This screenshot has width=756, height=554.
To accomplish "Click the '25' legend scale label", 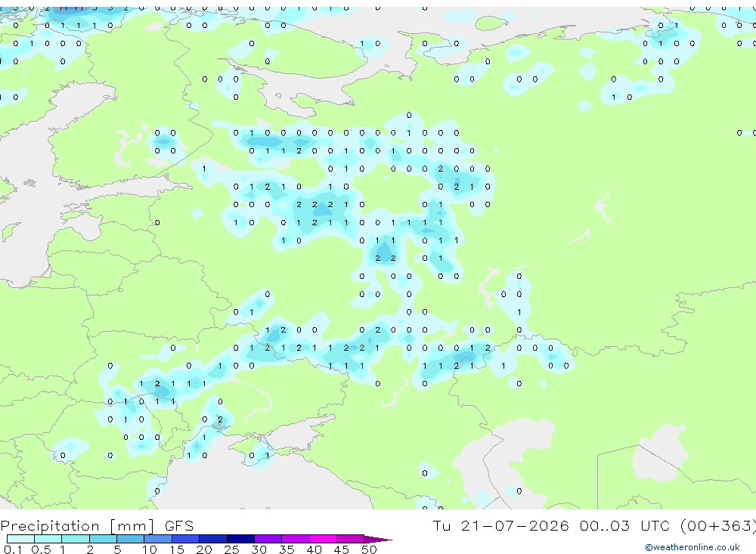I will 231,549.
